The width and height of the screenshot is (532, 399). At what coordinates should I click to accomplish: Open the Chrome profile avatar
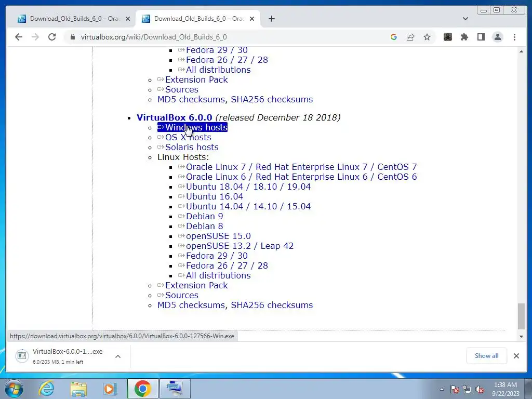tap(497, 37)
